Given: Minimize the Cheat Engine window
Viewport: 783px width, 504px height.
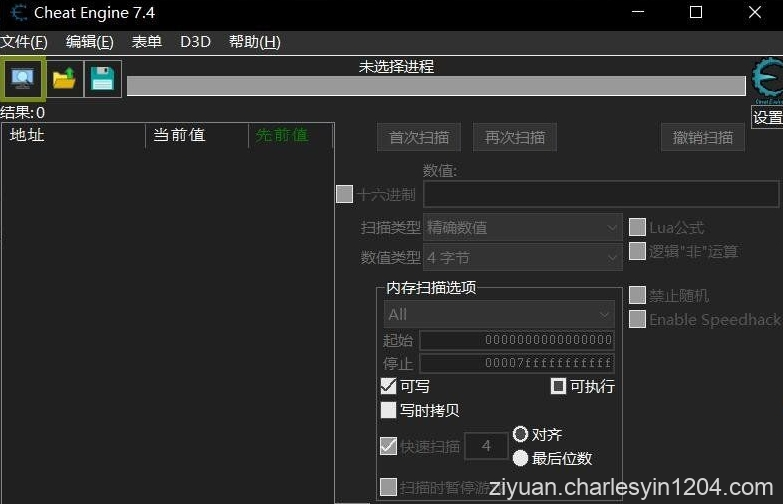Looking at the screenshot, I should (x=638, y=12).
